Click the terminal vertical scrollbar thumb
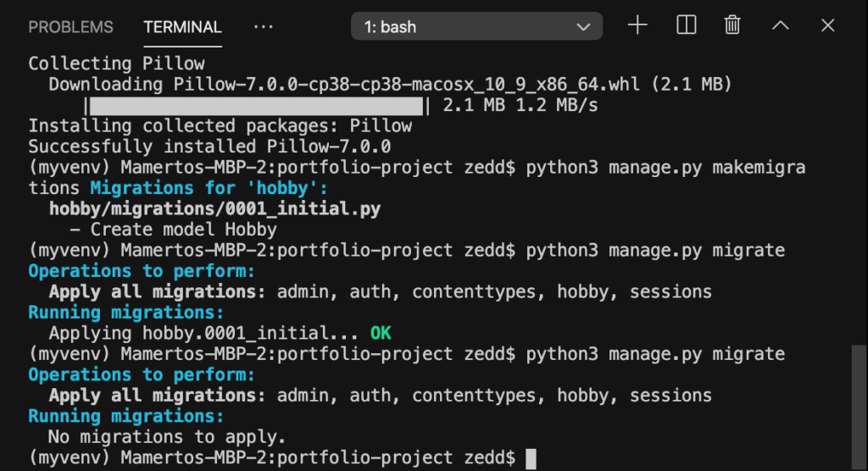The image size is (868, 471). [x=859, y=407]
